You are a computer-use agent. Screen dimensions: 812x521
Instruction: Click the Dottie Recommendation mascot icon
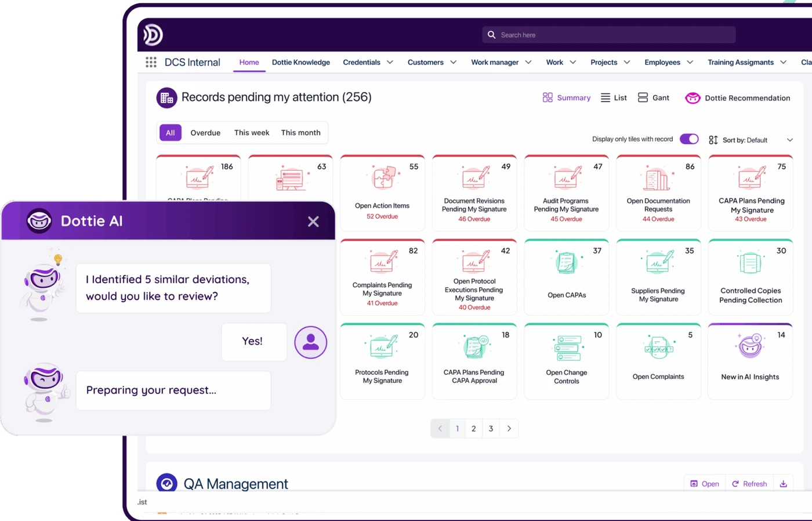(x=693, y=98)
